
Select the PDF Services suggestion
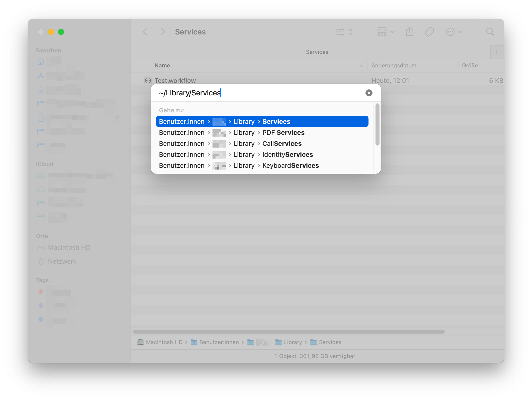point(283,133)
